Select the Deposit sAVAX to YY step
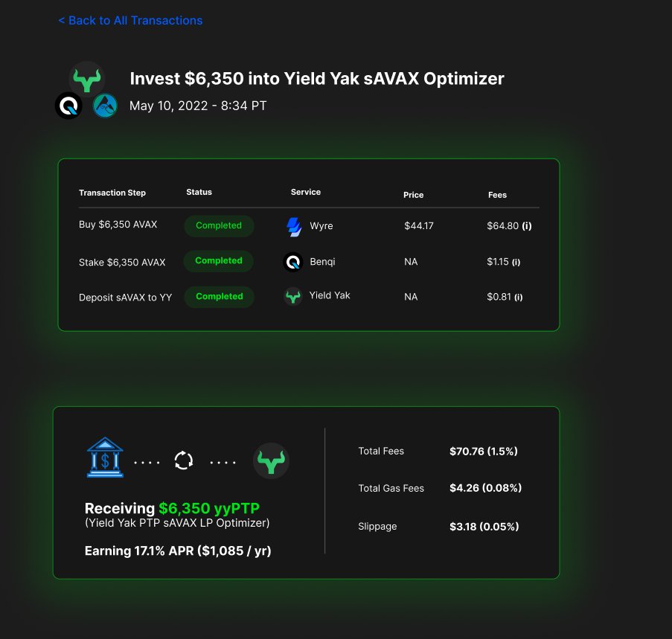This screenshot has width=672, height=639. click(x=125, y=298)
